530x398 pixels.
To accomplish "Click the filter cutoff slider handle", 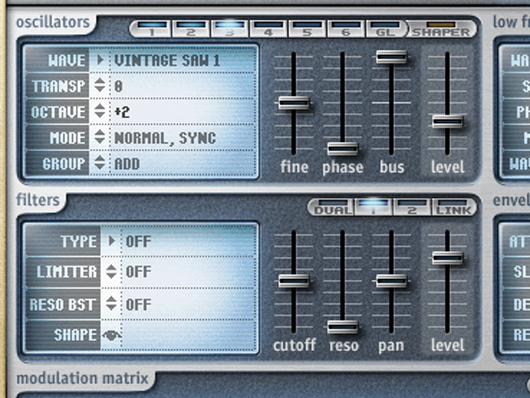I will pos(294,281).
